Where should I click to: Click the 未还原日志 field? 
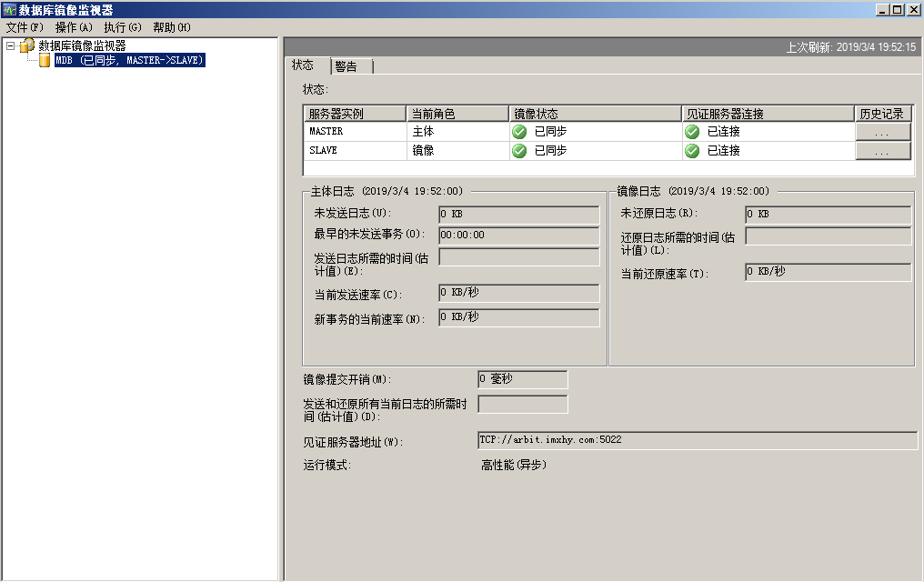coord(829,215)
